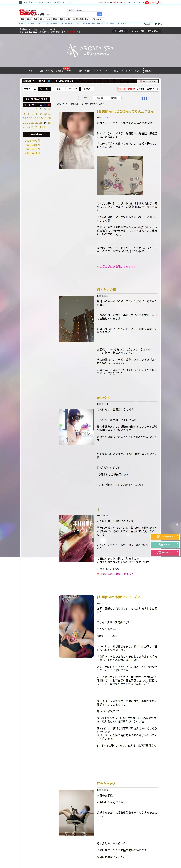Switch to the グラビア tab
181x868 pixels.
[73, 89]
